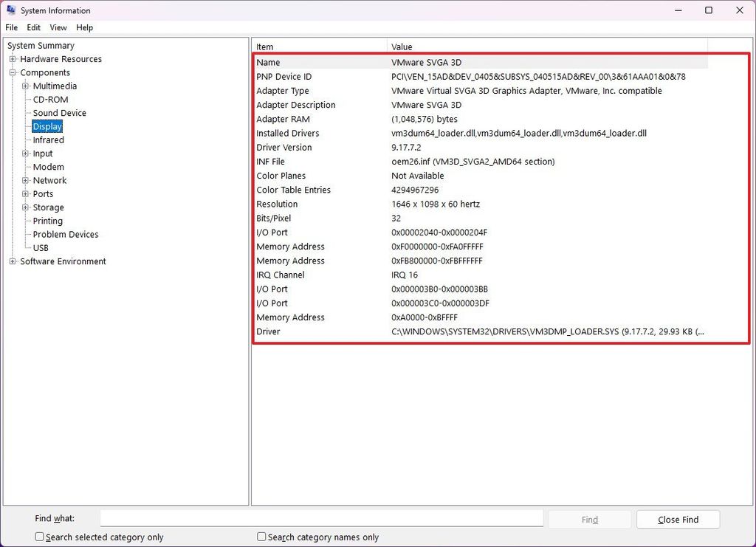Open the File menu
Viewport: 756px width, 547px height.
point(11,27)
